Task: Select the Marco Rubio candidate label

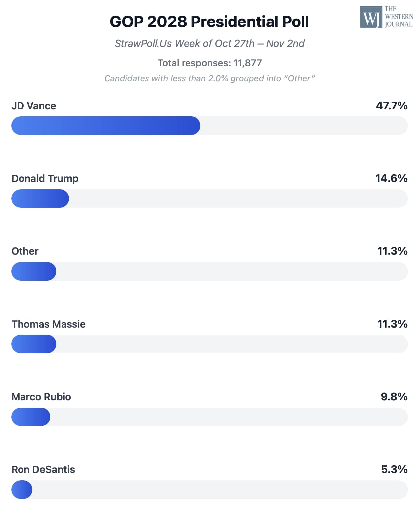Action: (x=41, y=397)
